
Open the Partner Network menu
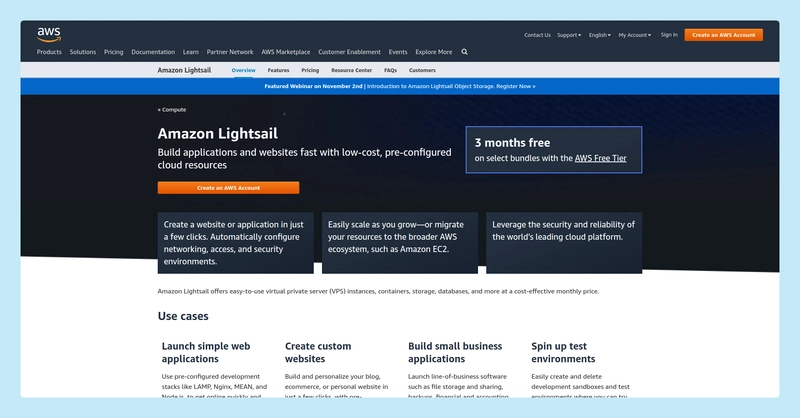(x=230, y=52)
